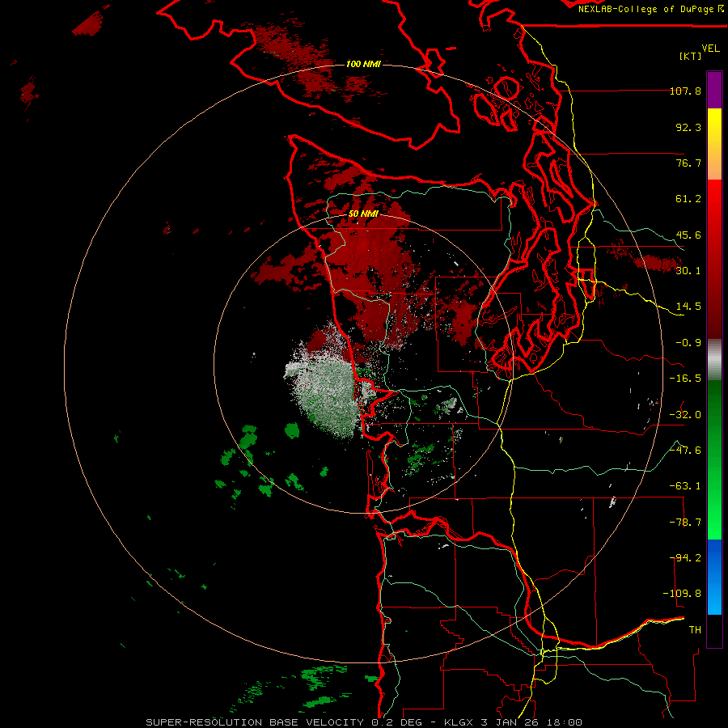Select the 30.1 legend value

point(688,271)
